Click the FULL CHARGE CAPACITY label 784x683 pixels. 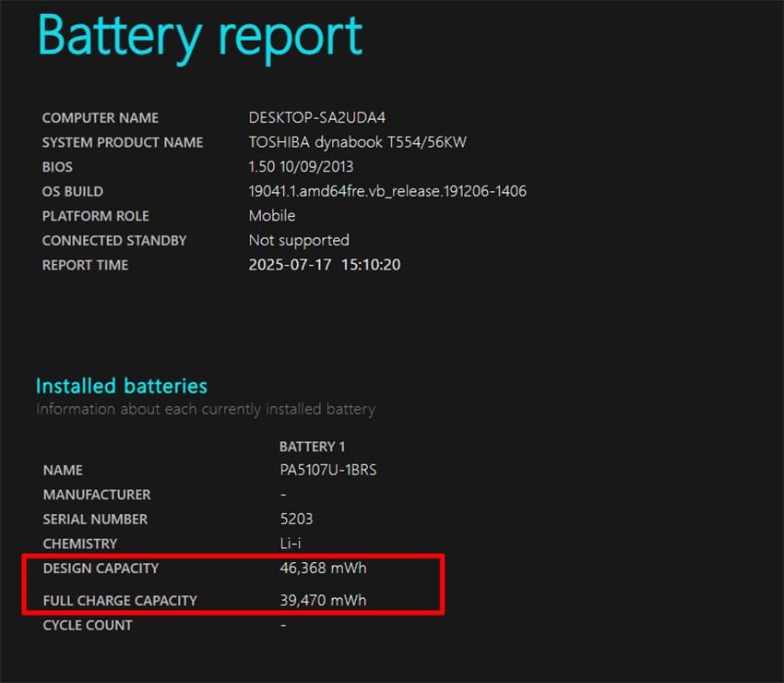click(x=120, y=601)
